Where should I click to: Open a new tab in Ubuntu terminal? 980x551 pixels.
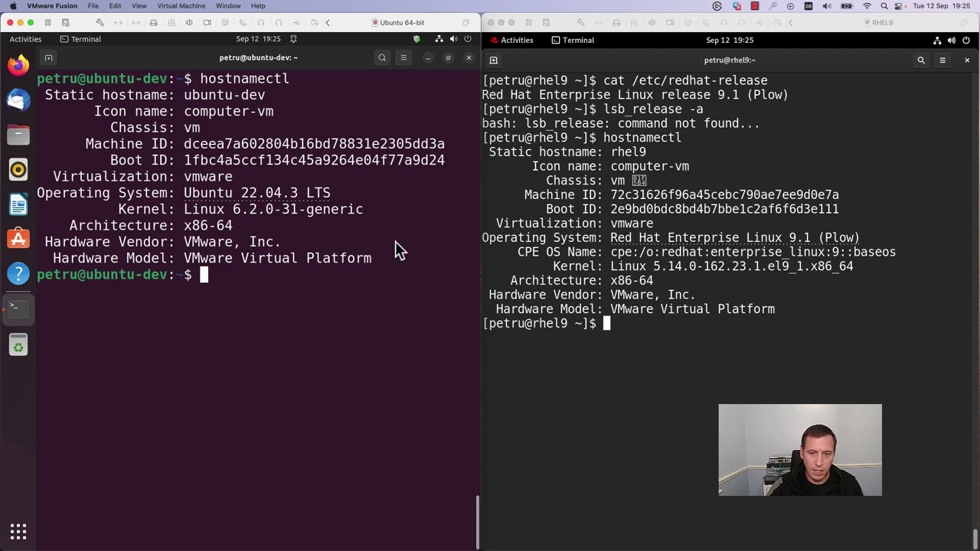48,58
